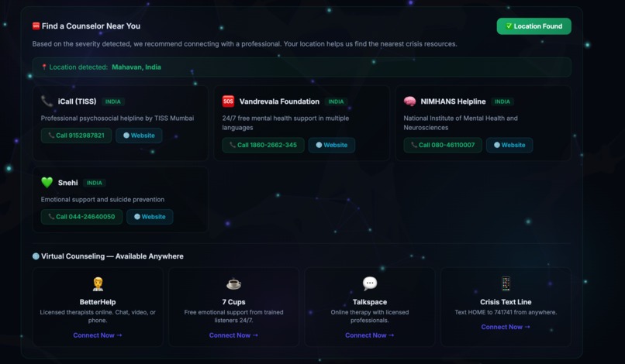Click the SOS icon beside Find a Counselor
Screen dimensions: 625x364
point(36,26)
